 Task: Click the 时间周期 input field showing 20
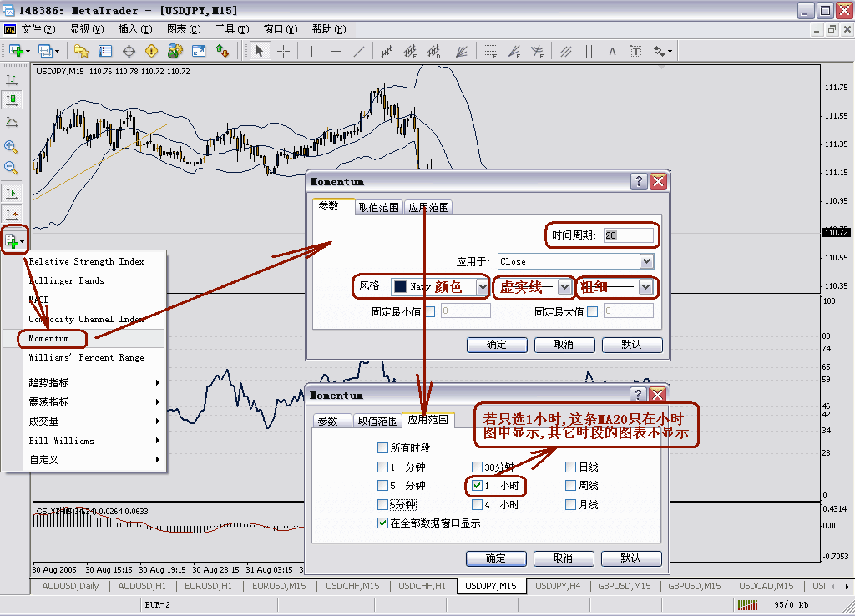point(628,235)
